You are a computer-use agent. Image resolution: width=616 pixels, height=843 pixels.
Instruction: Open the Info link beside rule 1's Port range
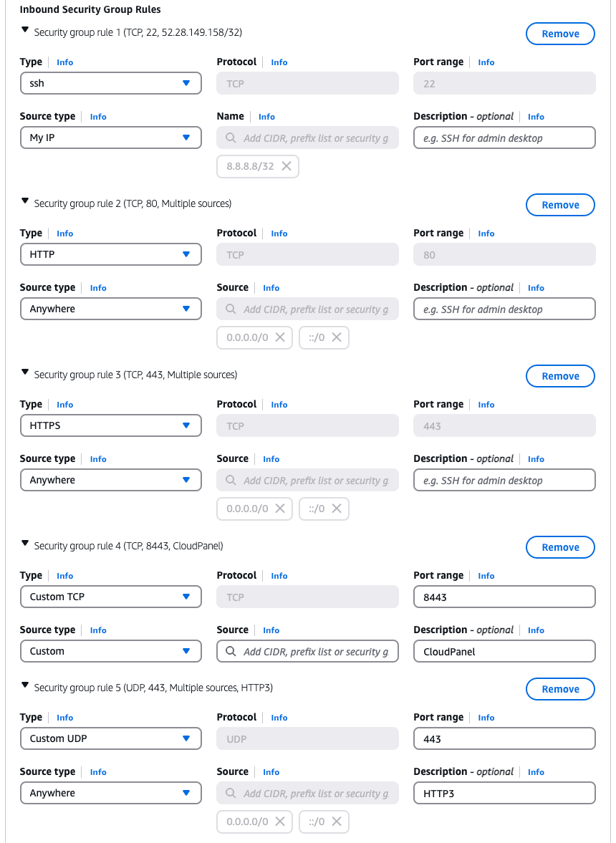pos(486,62)
